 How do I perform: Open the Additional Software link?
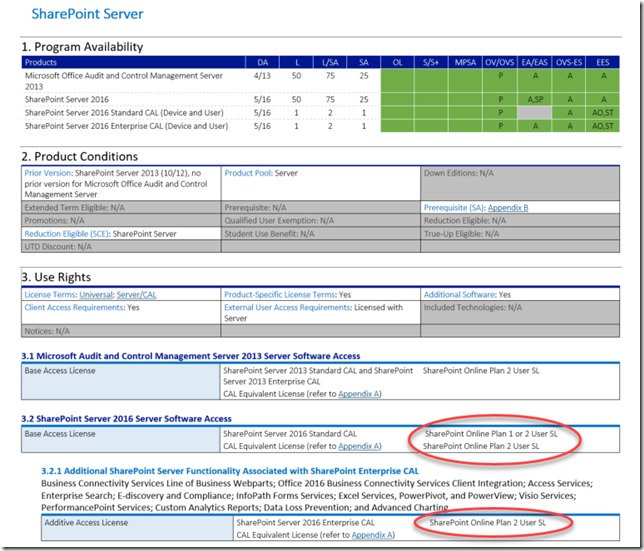click(x=459, y=295)
